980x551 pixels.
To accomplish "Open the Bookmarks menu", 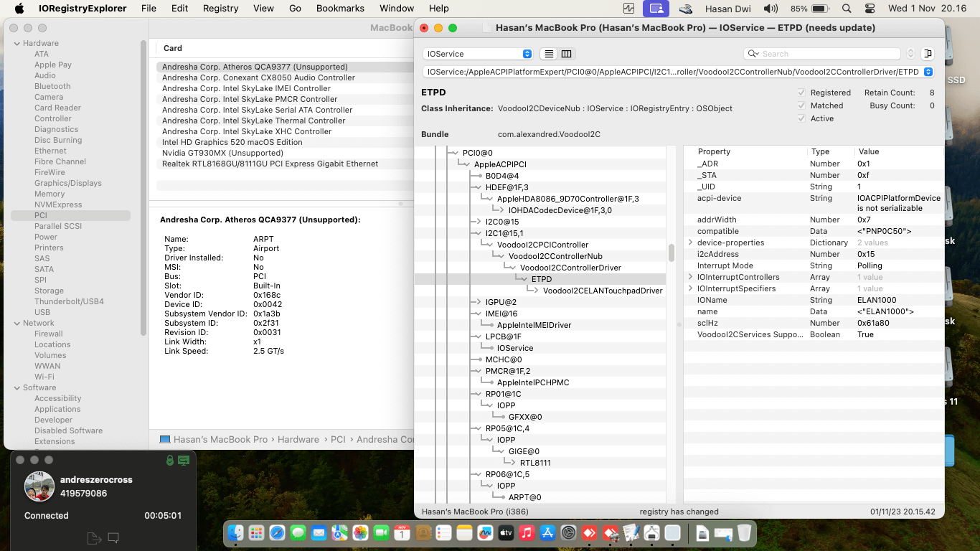I will click(340, 9).
